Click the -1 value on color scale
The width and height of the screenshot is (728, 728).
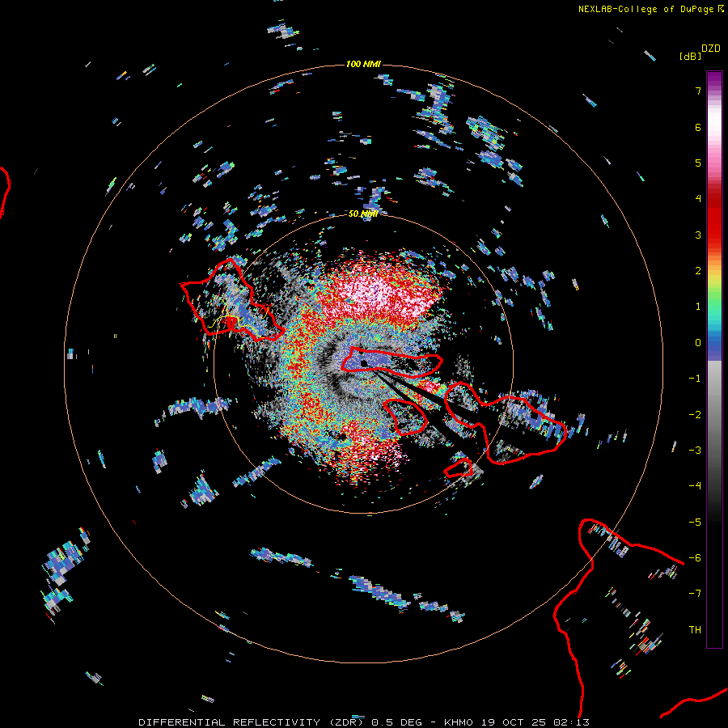tap(695, 379)
